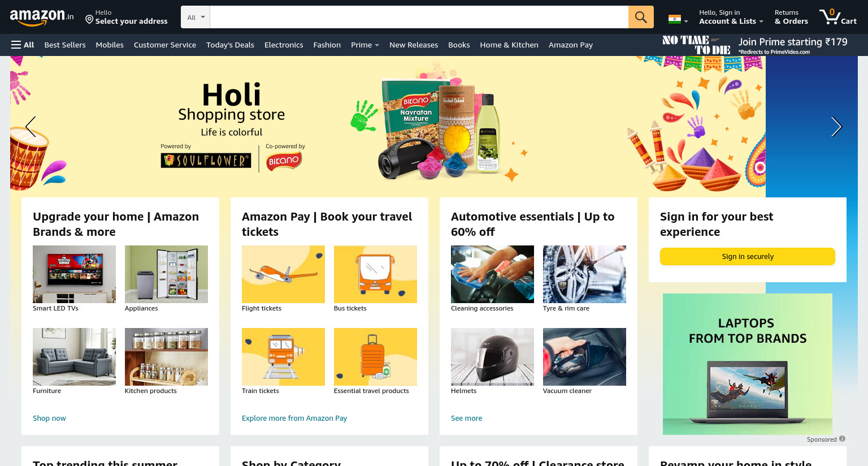Show next banner with right arrow

pyautogui.click(x=836, y=127)
